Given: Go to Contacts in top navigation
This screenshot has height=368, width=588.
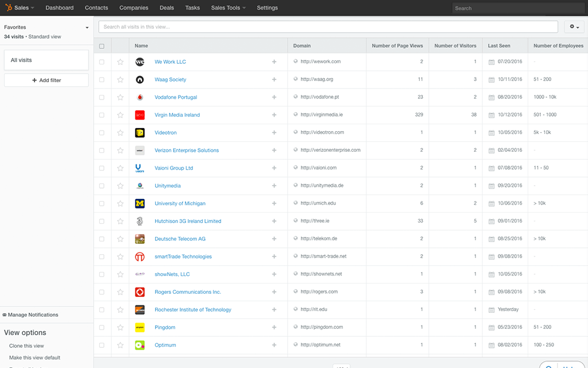Looking at the screenshot, I should (96, 7).
